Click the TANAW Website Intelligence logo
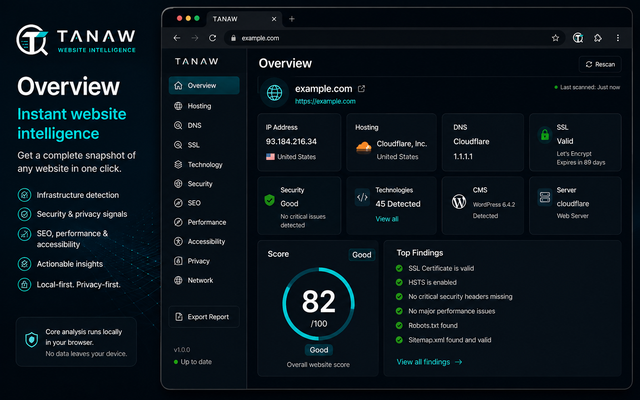640x400 pixels. (76, 40)
